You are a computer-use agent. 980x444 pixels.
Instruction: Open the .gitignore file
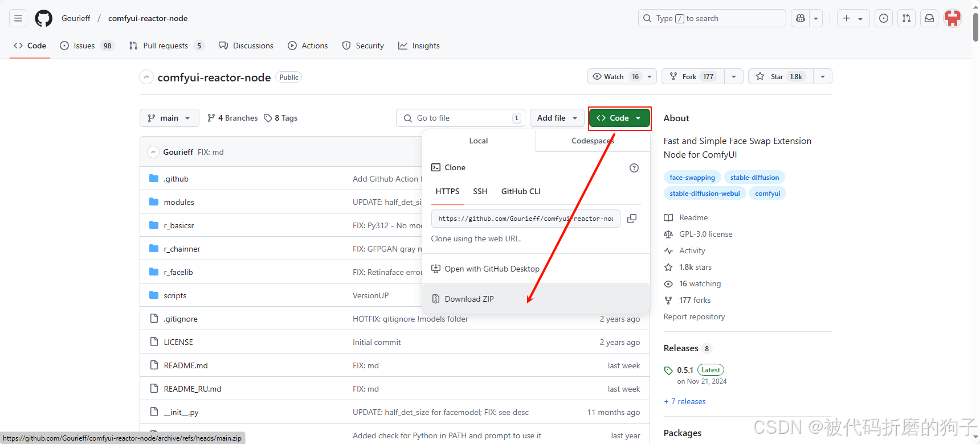(x=181, y=319)
